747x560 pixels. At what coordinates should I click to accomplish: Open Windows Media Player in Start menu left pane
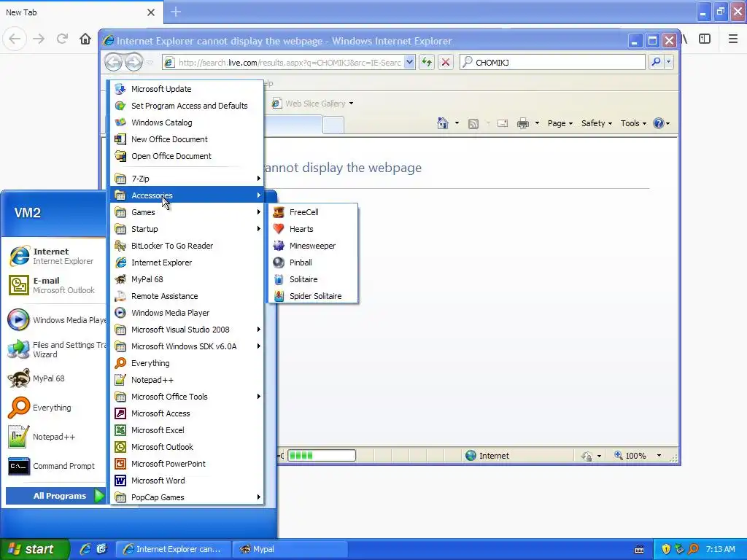55,320
